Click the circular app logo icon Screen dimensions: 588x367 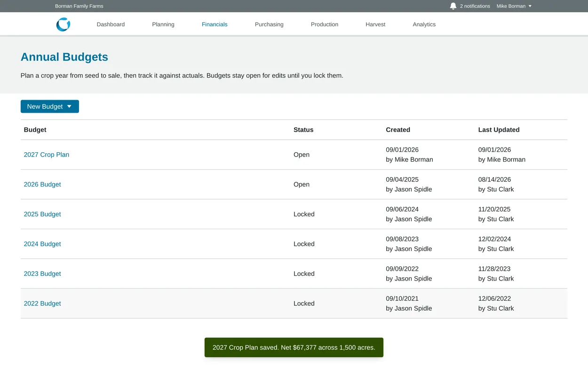[x=63, y=24]
